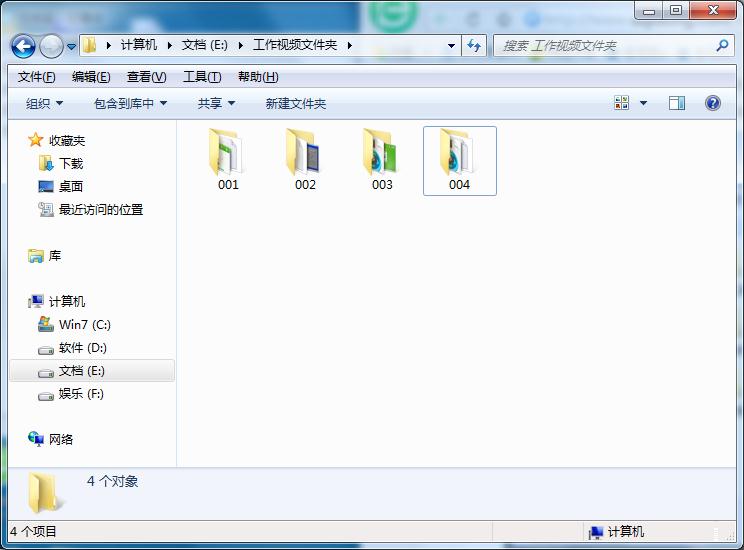Change view with the view icon button
Viewport: 744px width, 550px height.
click(622, 103)
